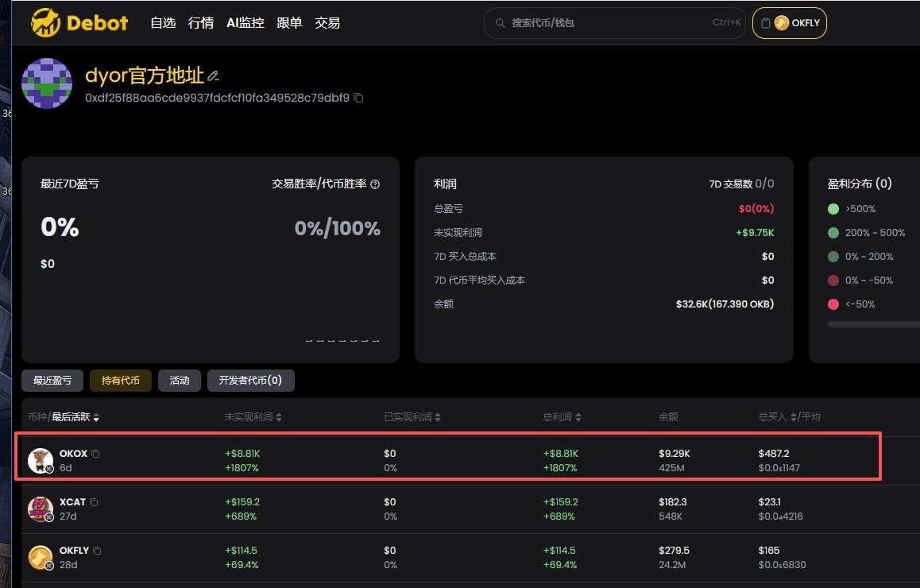The image size is (920, 588).
Task: Click the search magnifier icon
Action: tap(500, 23)
